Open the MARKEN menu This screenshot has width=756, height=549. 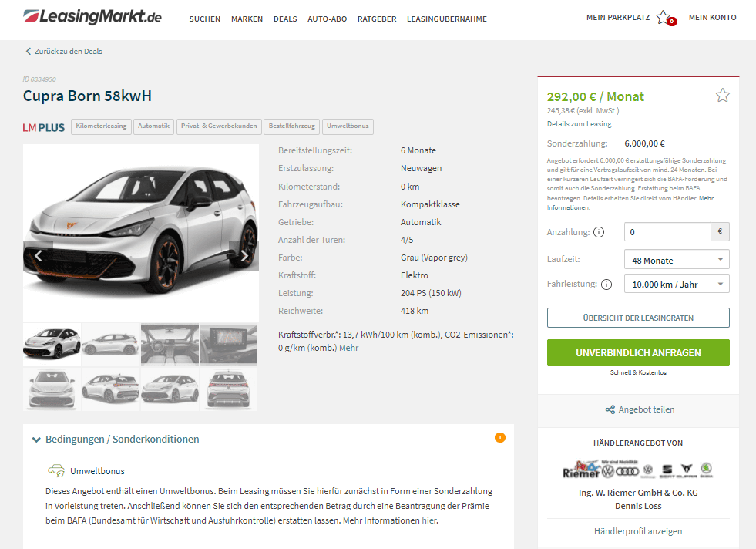tap(247, 19)
